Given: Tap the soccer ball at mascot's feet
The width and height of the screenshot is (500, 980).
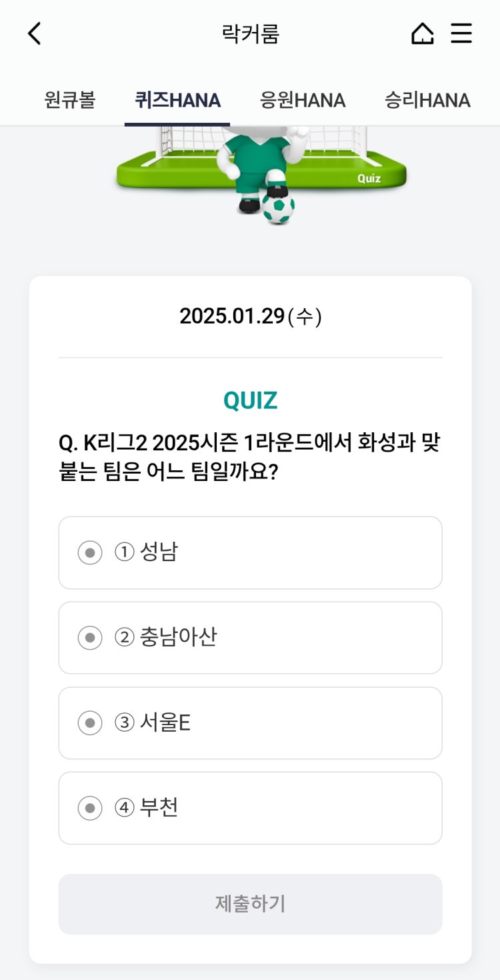Looking at the screenshot, I should [278, 207].
